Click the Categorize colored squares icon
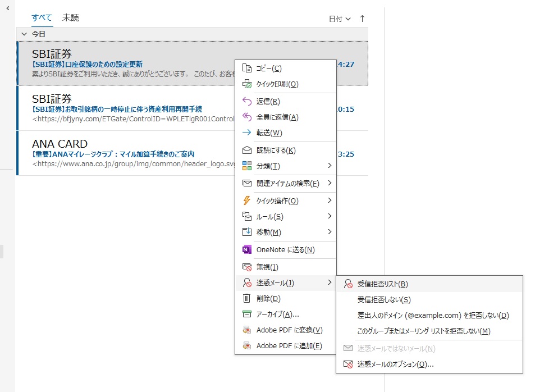This screenshot has width=558, height=392. tap(246, 166)
